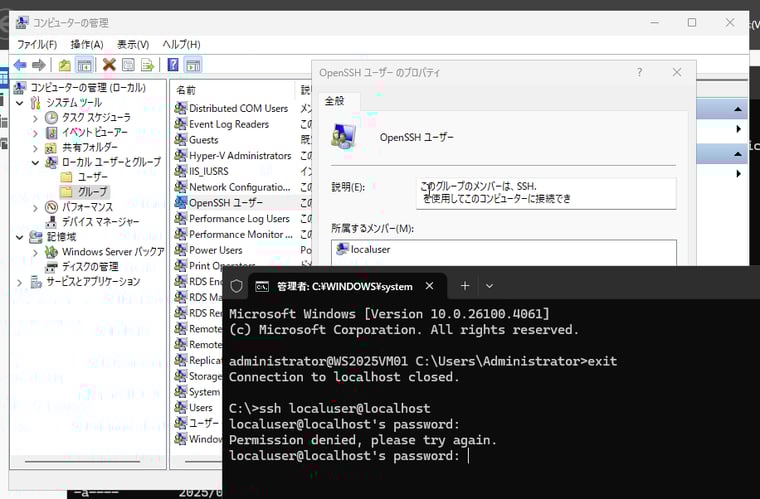Maximize the コンピューターの管理 window

[x=692, y=23]
